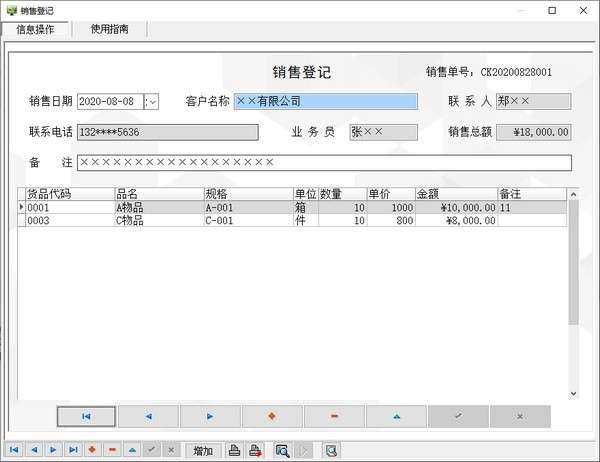Click the 品名 cell for A物品
600x462 pixels.
click(157, 208)
